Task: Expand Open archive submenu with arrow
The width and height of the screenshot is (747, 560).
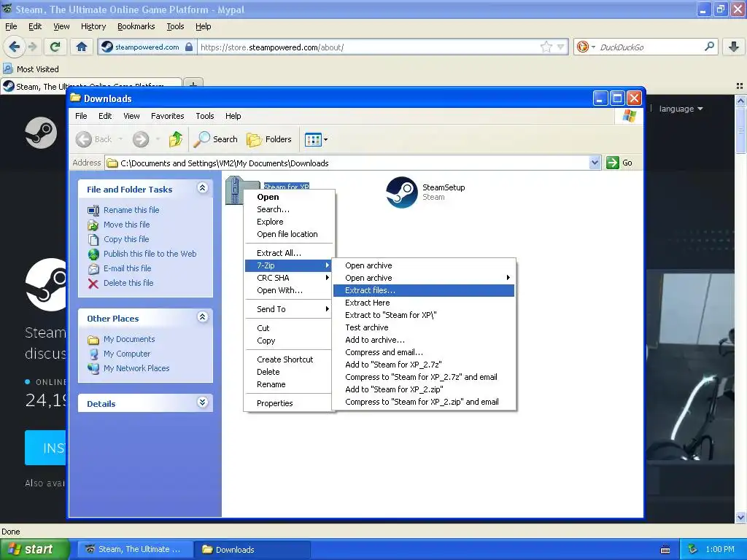Action: (424, 278)
